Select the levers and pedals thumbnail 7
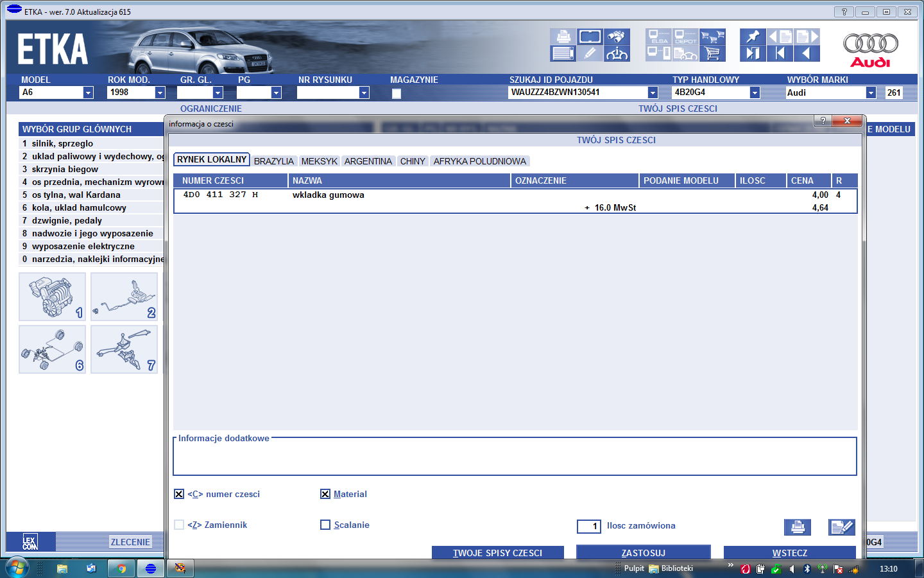 (x=124, y=349)
